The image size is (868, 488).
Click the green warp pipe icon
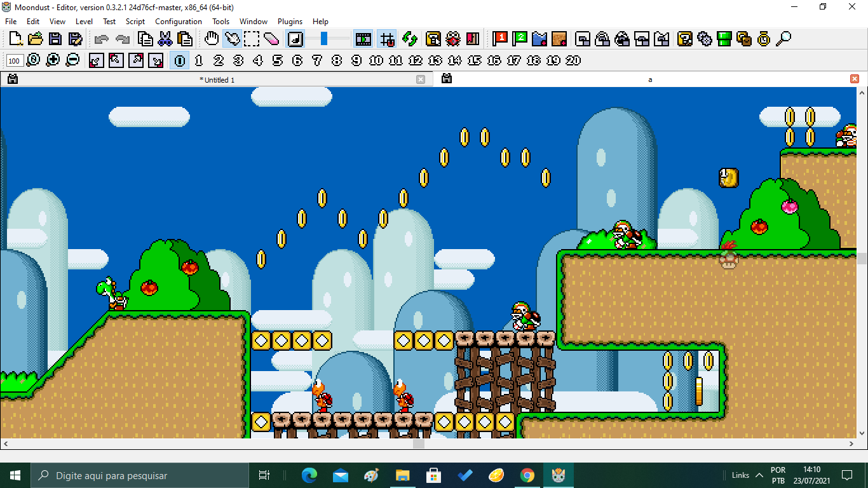[x=724, y=39]
